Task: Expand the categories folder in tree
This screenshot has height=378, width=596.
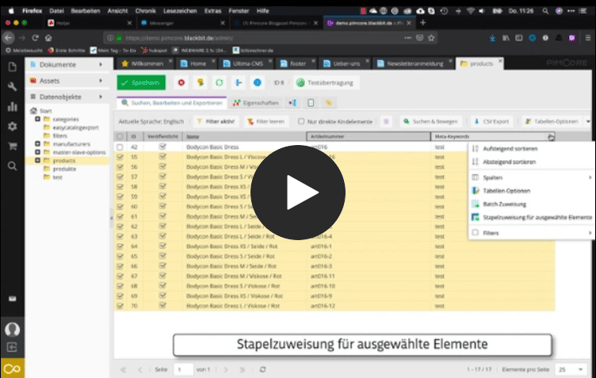Action: (x=38, y=119)
